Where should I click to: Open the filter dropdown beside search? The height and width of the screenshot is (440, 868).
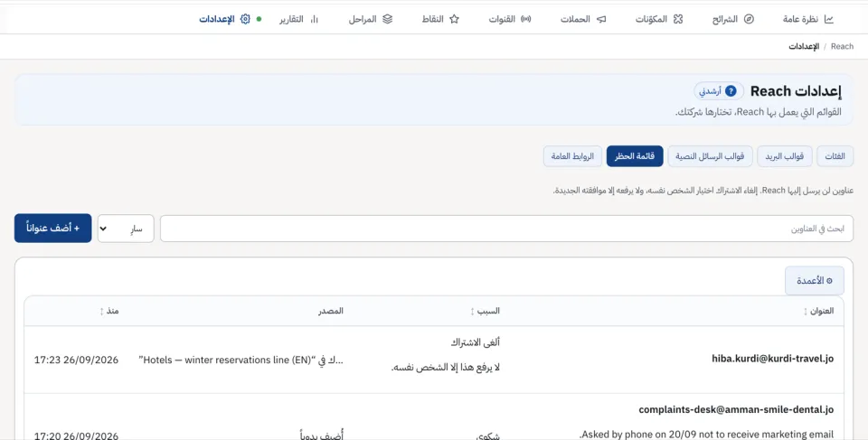tap(126, 229)
